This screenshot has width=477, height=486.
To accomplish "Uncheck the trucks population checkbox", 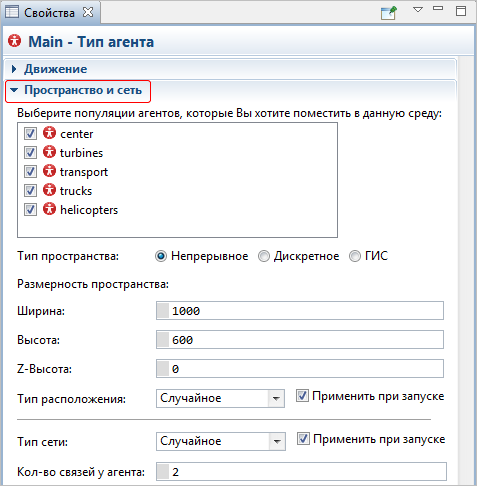I will [30, 190].
